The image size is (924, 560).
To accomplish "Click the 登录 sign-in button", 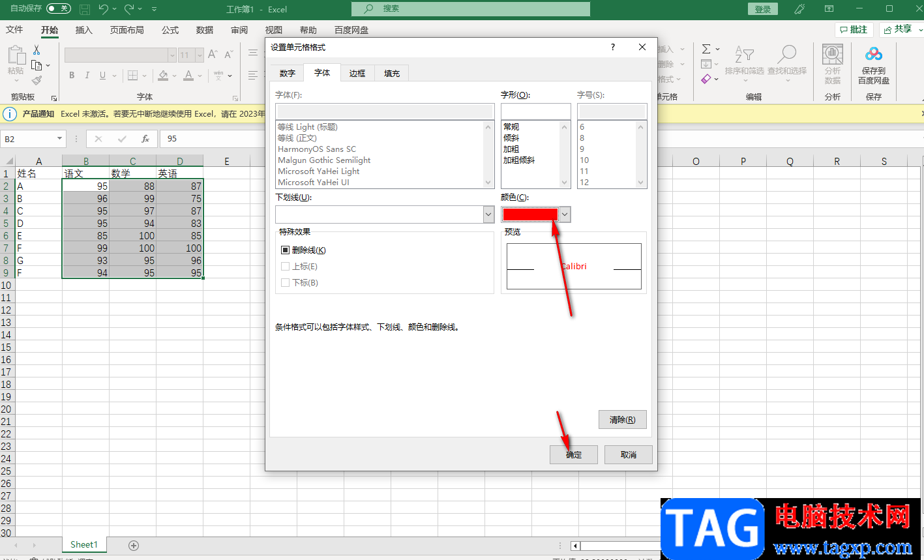I will pos(763,9).
